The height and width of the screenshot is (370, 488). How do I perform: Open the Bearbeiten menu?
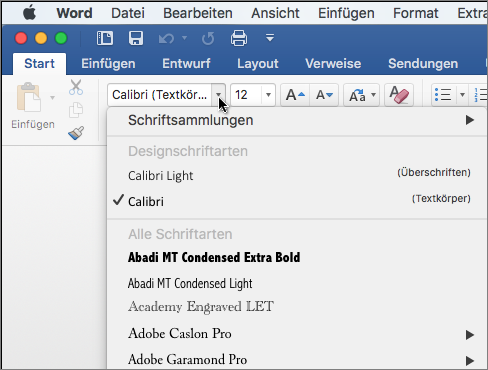198,13
